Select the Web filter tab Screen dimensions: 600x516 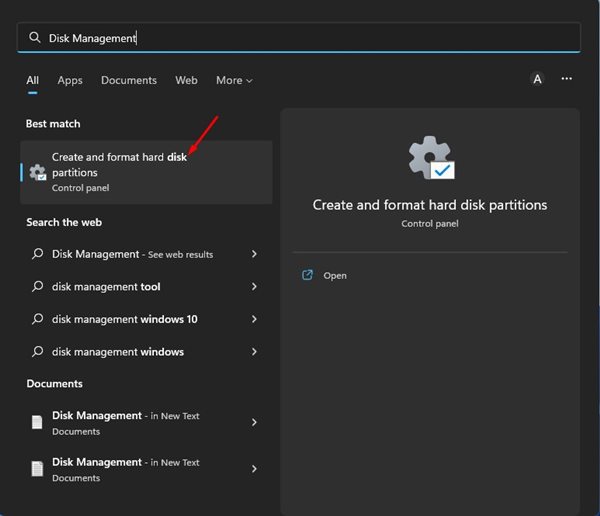coord(186,80)
